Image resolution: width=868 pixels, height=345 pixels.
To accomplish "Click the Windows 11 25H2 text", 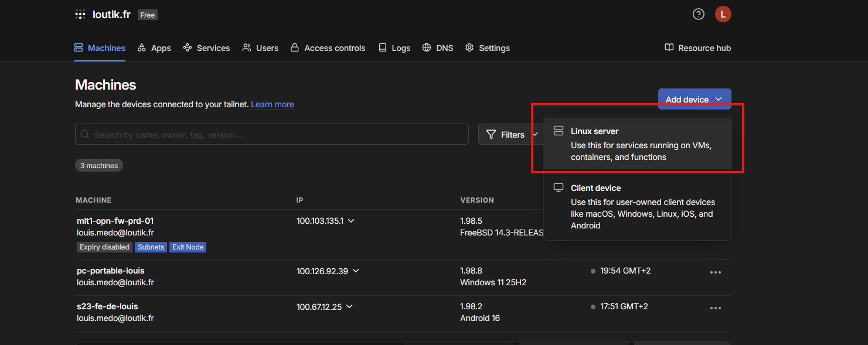I will (x=493, y=282).
